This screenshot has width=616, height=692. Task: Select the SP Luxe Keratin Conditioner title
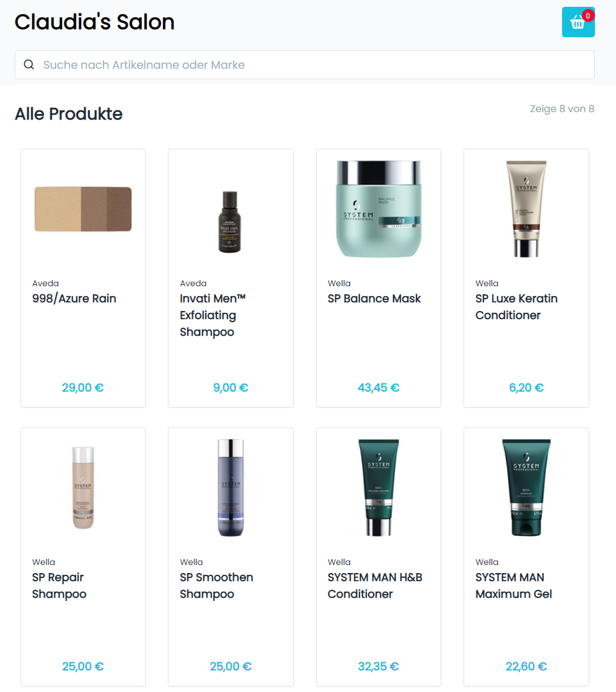pos(516,307)
